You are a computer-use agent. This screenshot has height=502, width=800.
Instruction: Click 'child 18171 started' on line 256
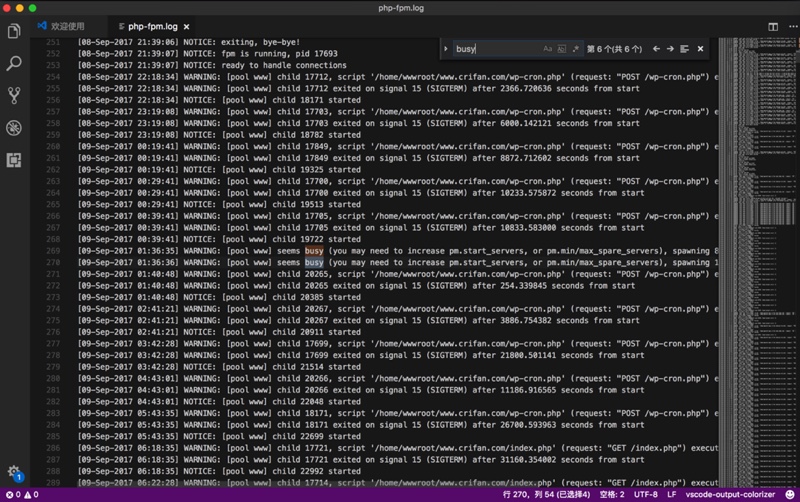[x=316, y=100]
